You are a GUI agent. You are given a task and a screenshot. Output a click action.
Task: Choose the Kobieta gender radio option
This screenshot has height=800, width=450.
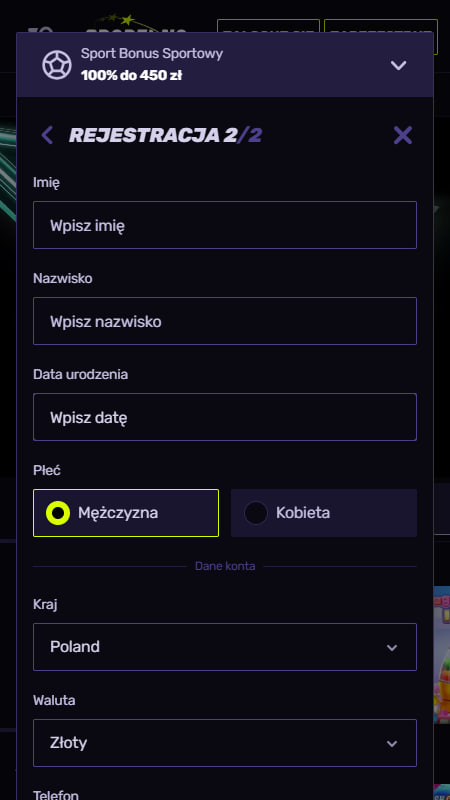click(323, 513)
